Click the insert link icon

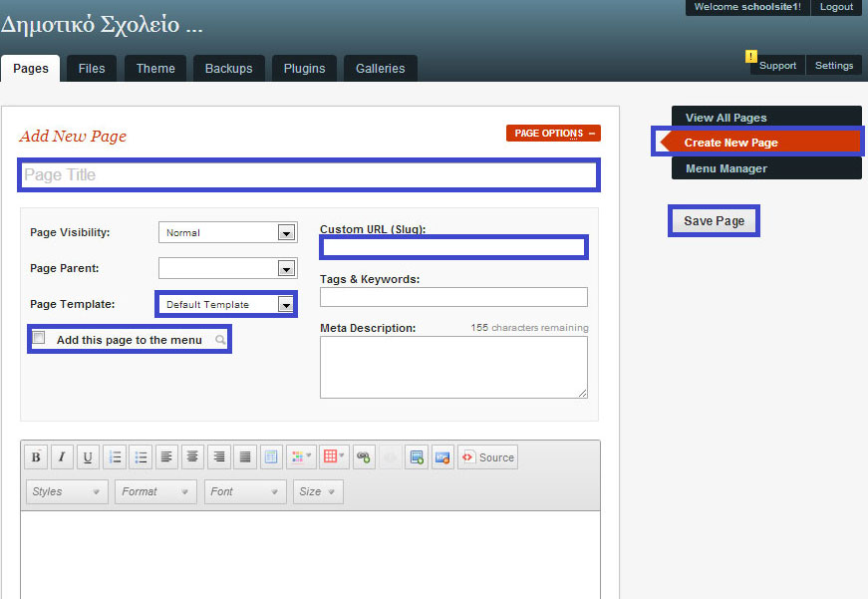(364, 457)
